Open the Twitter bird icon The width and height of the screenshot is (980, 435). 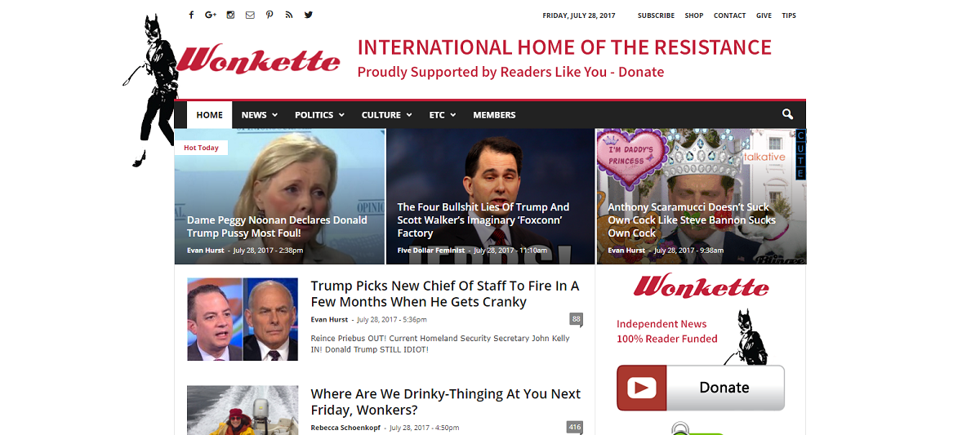[x=309, y=15]
